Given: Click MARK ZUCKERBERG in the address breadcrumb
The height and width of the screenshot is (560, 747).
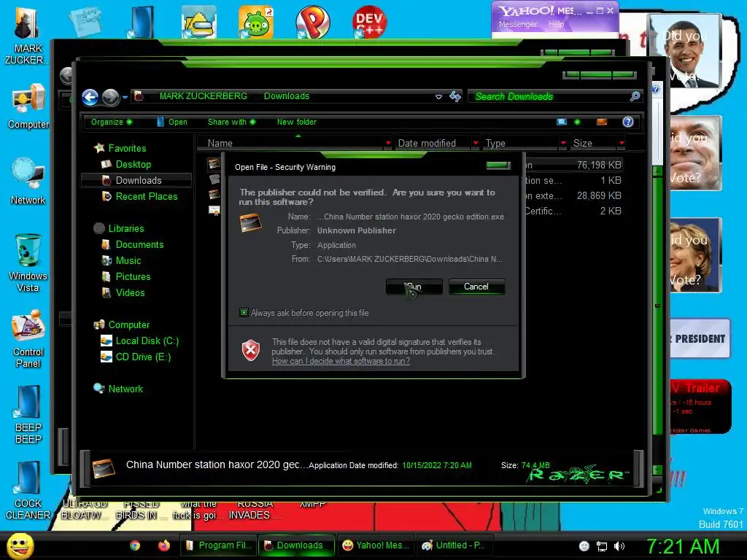Looking at the screenshot, I should click(x=203, y=96).
